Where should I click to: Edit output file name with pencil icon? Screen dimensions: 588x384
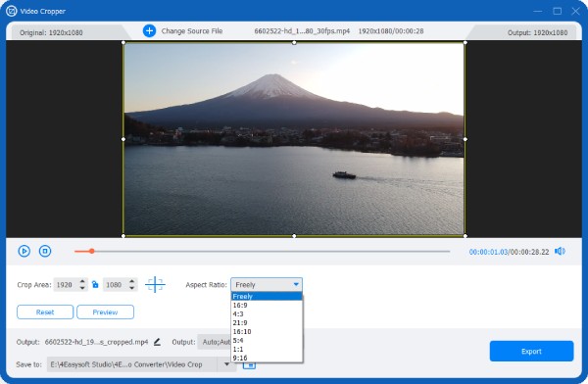[157, 342]
